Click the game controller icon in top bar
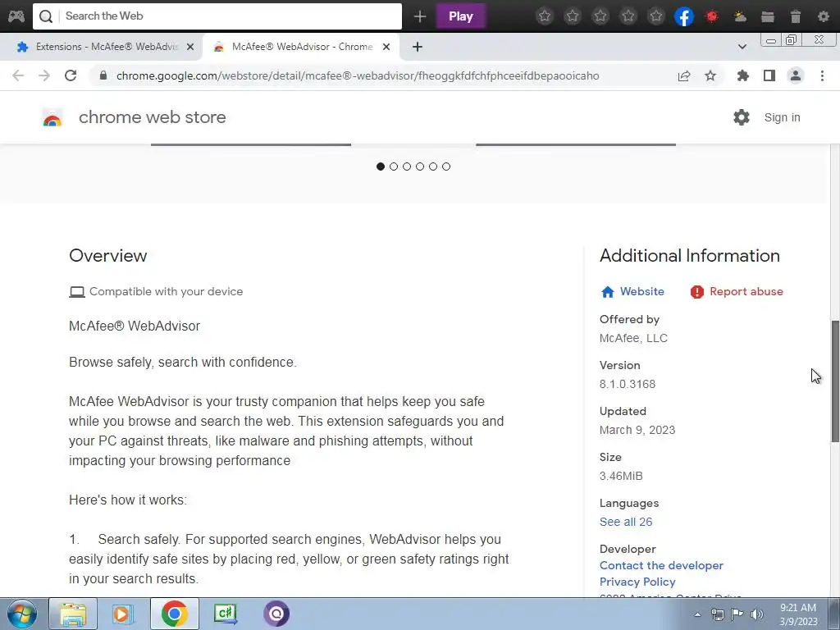The image size is (840, 630). 16,16
